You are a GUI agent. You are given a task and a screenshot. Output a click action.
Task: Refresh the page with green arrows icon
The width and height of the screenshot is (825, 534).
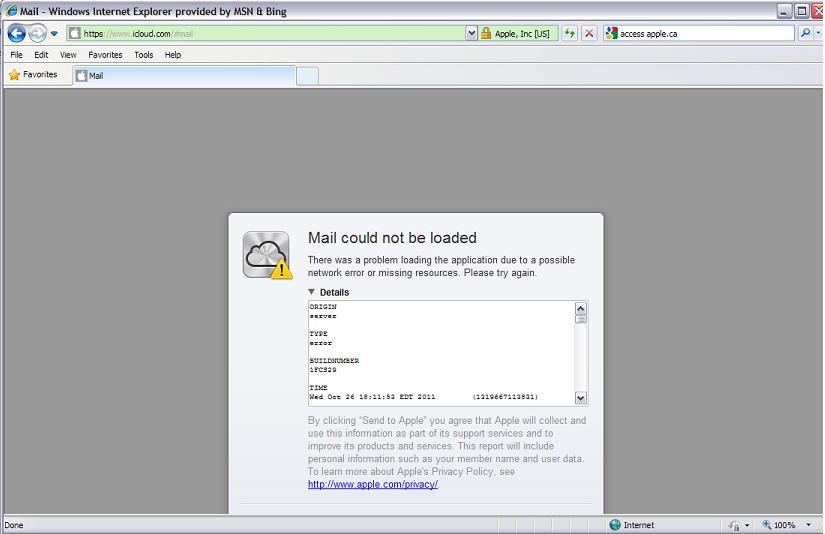570,33
